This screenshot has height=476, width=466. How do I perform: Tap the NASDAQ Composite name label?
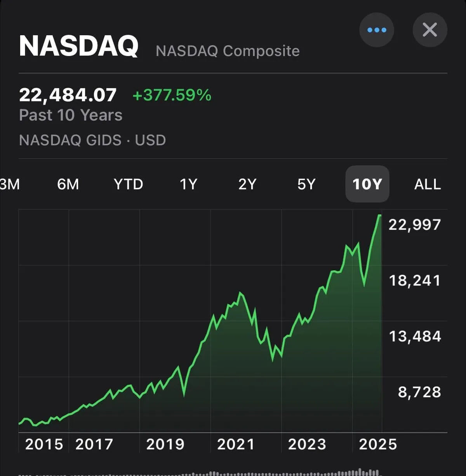[x=228, y=51]
